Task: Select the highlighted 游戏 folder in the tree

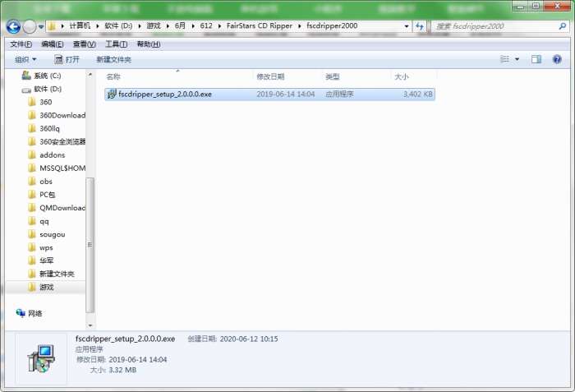Action: 41,287
